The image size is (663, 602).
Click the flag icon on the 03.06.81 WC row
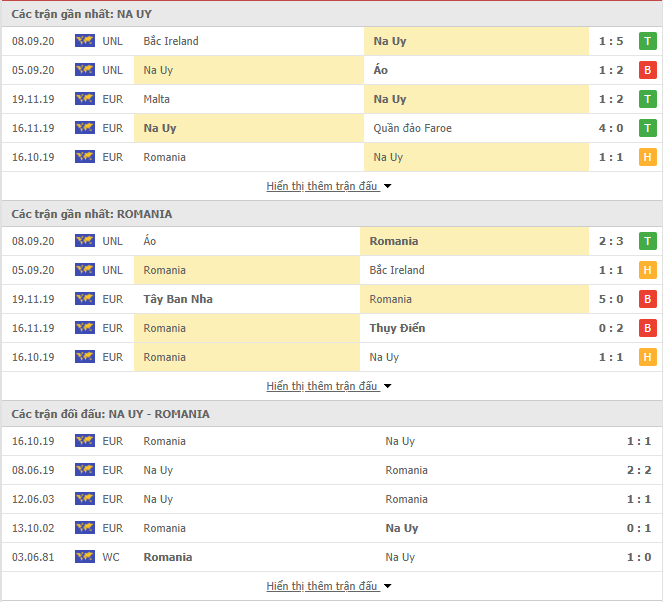[85, 556]
